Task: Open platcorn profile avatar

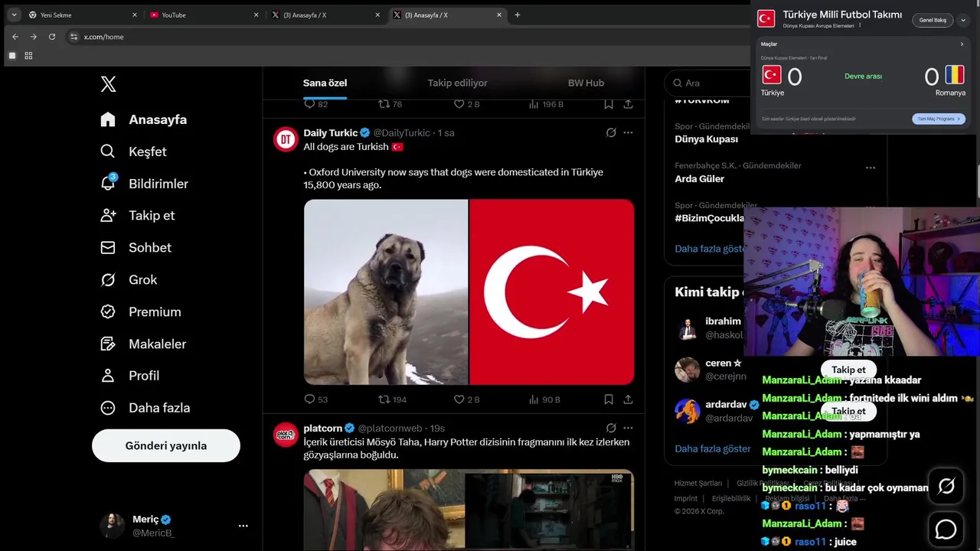Action: point(286,434)
